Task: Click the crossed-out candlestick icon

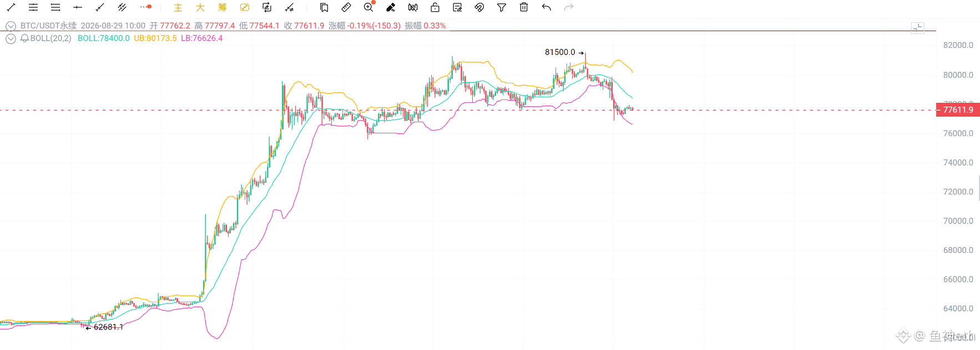Action: 413,7
